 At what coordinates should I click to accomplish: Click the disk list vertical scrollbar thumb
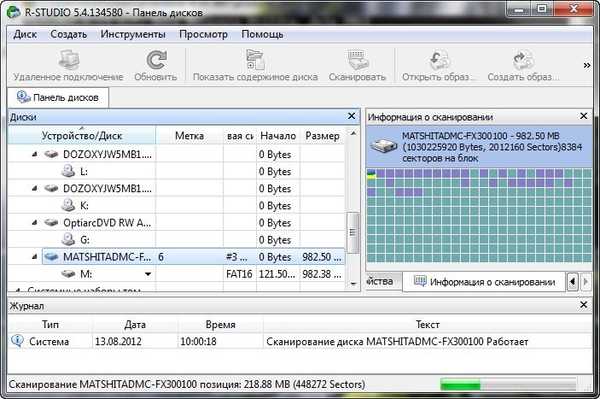point(353,233)
